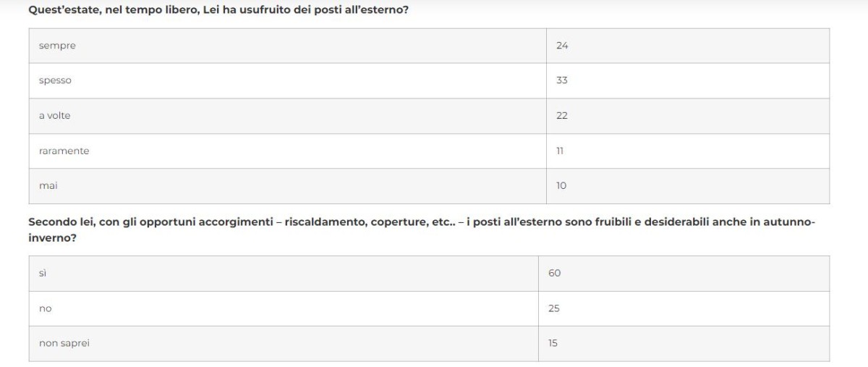This screenshot has height=367, width=868.
Task: Click the 'sì' answer cell
Action: pos(42,273)
